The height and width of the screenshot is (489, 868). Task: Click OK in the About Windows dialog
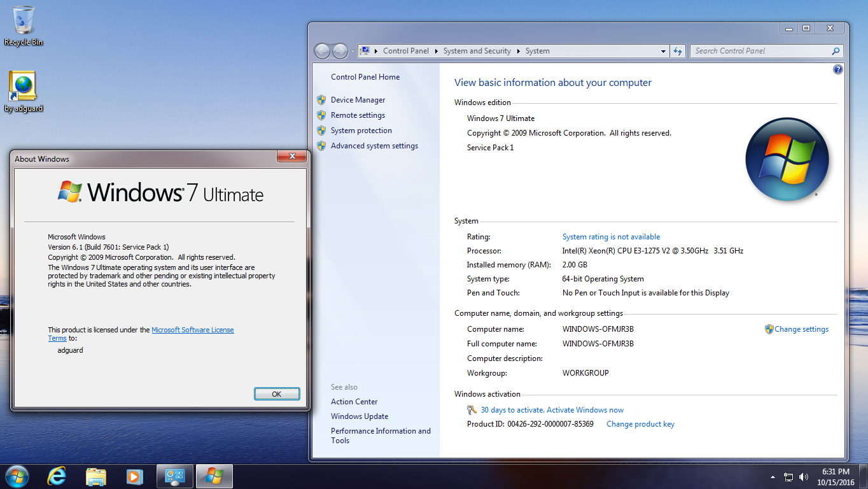277,394
